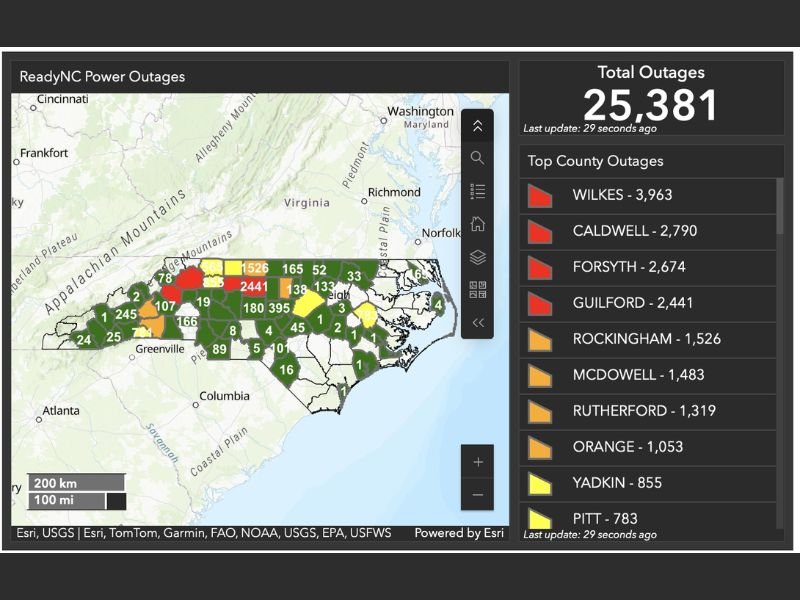800x600 pixels.
Task: Collapse the map toolbar with double-left chevron
Action: pyautogui.click(x=479, y=322)
